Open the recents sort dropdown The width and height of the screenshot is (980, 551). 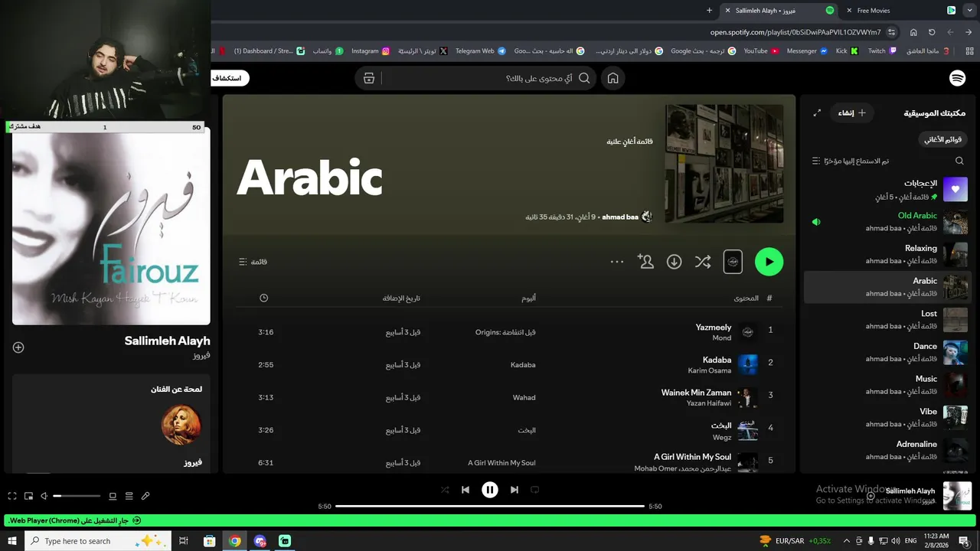coord(851,161)
